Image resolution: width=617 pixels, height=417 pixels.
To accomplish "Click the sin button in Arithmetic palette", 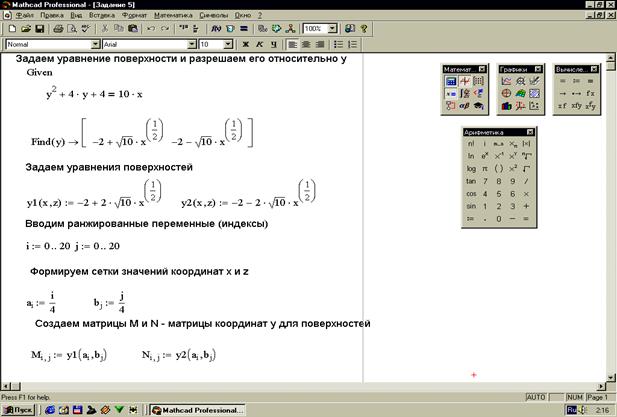I will coord(471,206).
